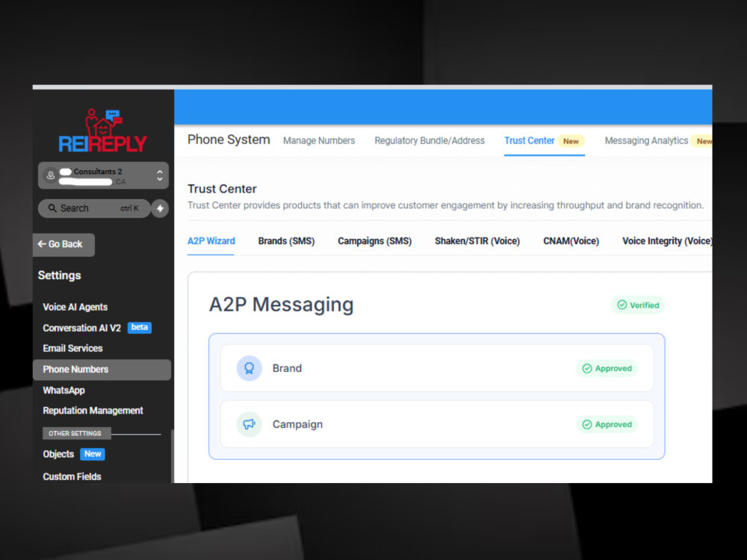Click the search magnifier icon
Viewport: 747px width, 560px height.
coord(52,208)
